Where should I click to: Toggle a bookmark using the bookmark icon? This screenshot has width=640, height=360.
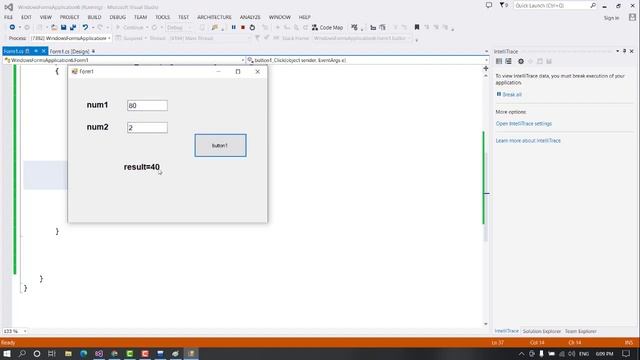pyautogui.click(x=417, y=27)
